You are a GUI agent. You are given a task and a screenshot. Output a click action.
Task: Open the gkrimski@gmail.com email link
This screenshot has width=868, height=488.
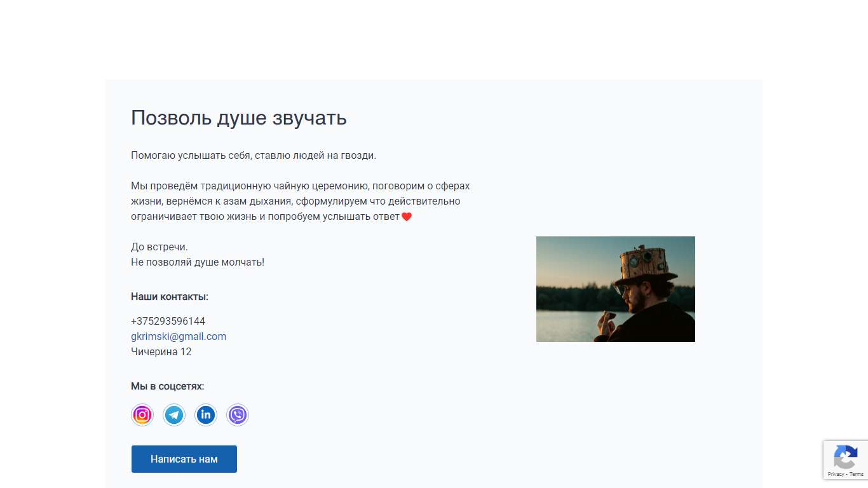pos(179,336)
